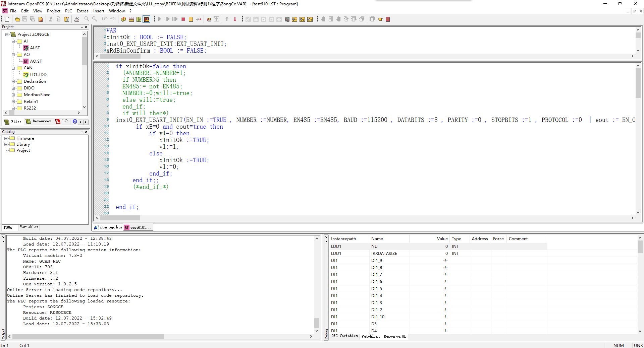Click the New file toolbar icon

pos(7,19)
